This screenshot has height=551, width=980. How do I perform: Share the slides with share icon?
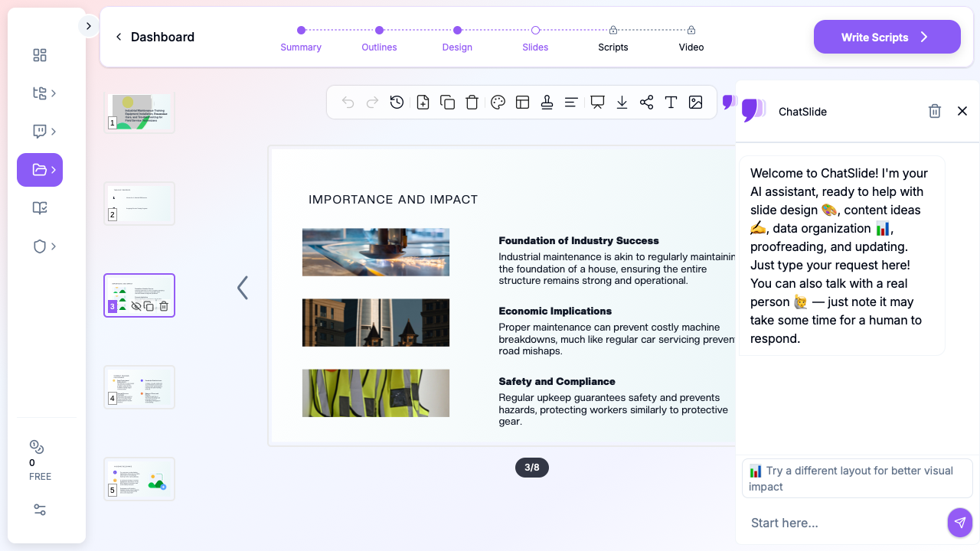click(646, 103)
